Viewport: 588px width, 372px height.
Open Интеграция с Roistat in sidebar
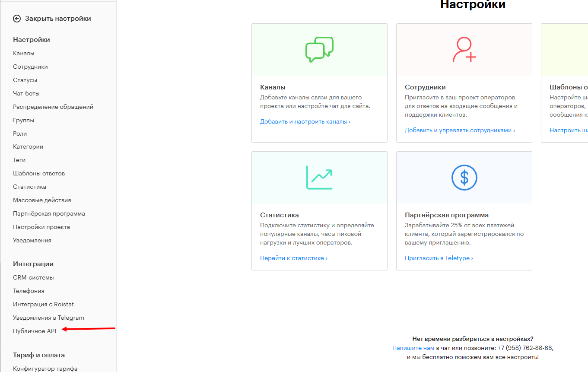coord(43,304)
